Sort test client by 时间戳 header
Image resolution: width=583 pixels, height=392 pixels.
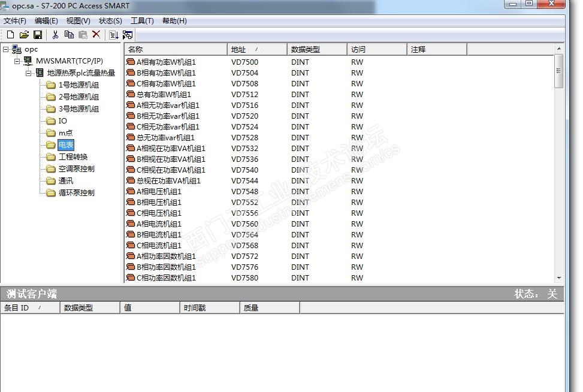tap(210, 308)
